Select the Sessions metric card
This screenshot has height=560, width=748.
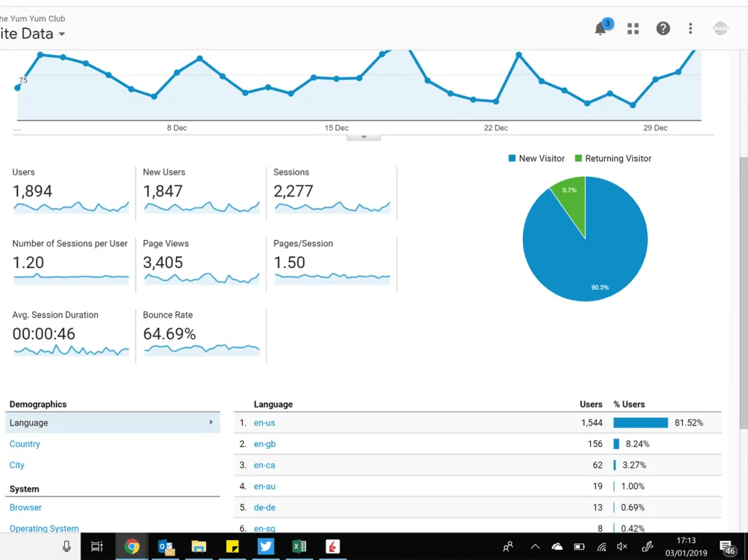332,193
